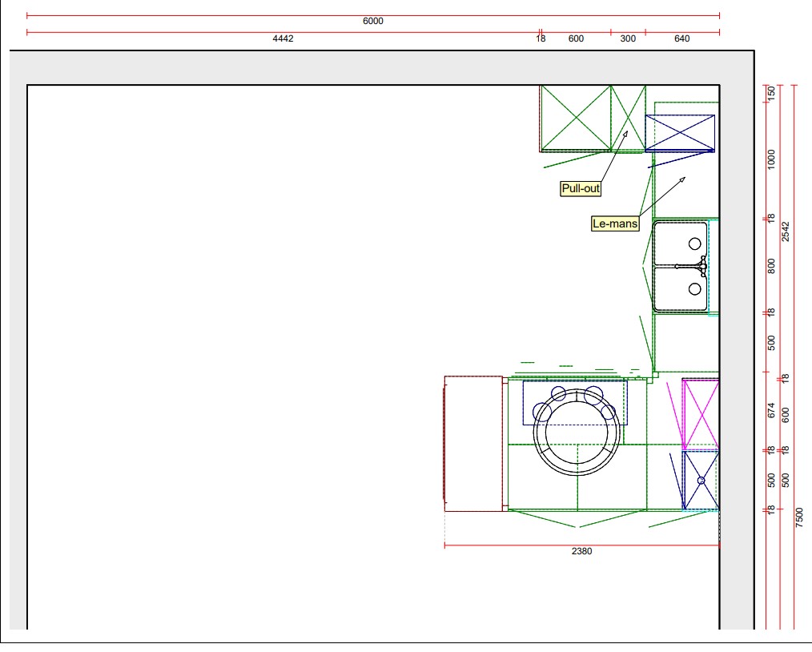This screenshot has height=652, width=812.
Task: Click the 674 vertical dimension value
Action: tap(772, 411)
